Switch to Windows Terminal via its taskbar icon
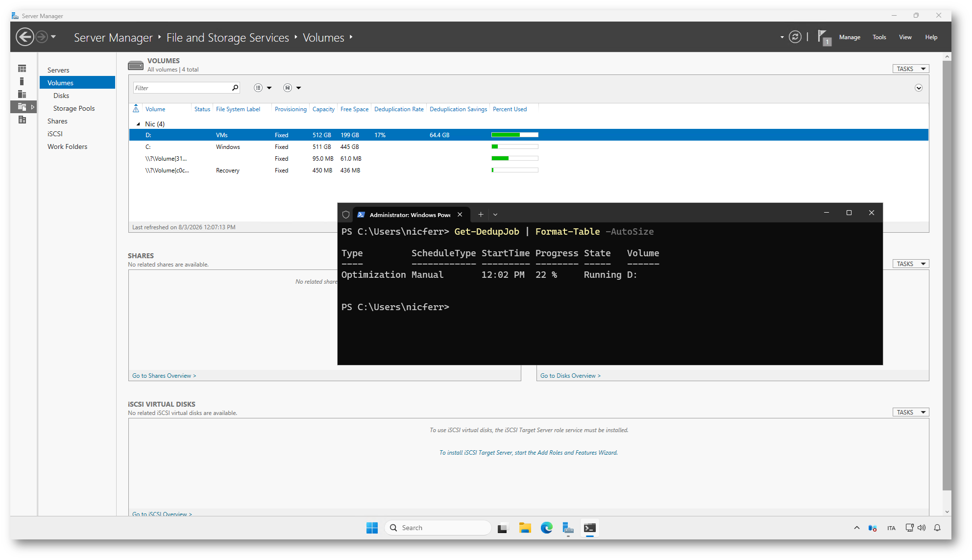The image size is (972, 560). tap(589, 528)
